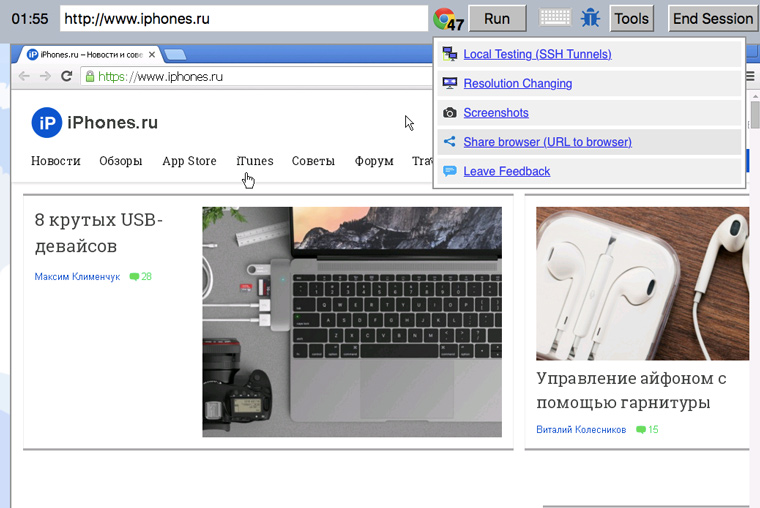Open the on-screen keyboard icon
This screenshot has height=508, width=760.
point(554,18)
